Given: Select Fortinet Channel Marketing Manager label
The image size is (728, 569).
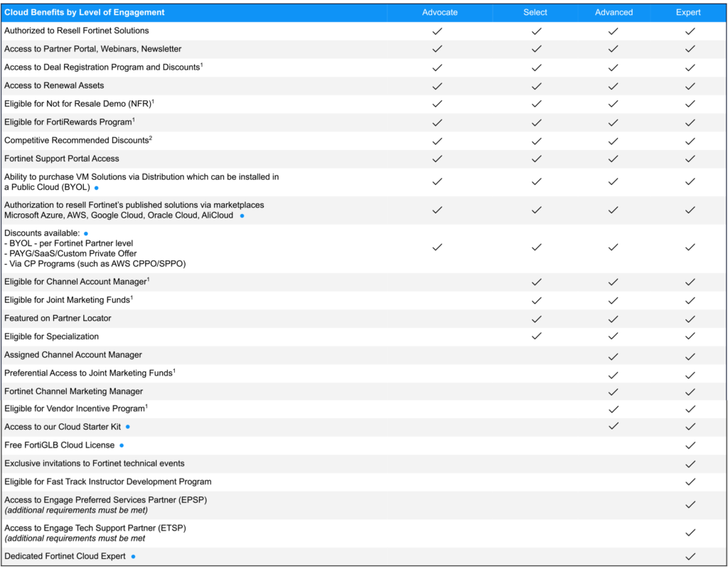Looking at the screenshot, I should (74, 392).
